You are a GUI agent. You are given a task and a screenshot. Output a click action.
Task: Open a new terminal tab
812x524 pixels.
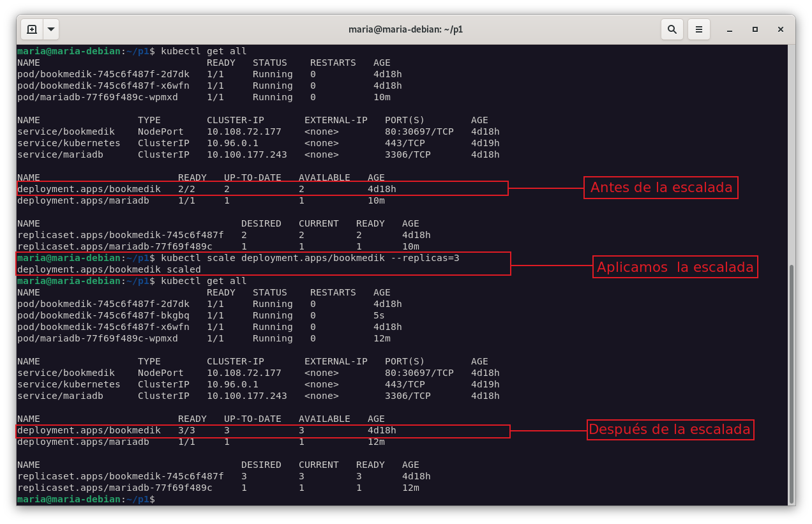32,29
